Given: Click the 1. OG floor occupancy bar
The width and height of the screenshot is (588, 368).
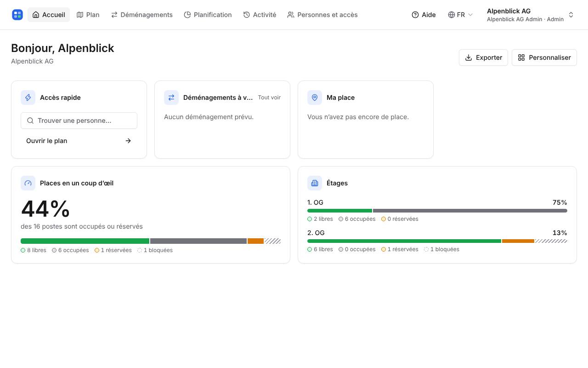Looking at the screenshot, I should pos(437,211).
